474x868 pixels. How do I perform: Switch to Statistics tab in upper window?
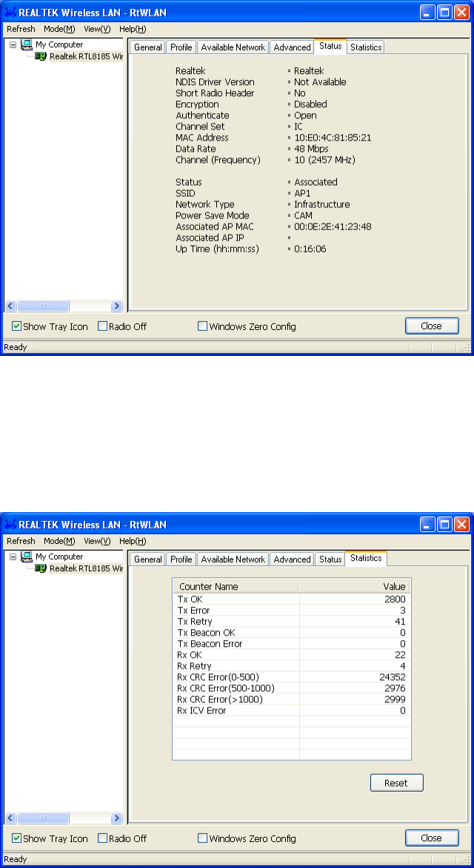coord(366,47)
